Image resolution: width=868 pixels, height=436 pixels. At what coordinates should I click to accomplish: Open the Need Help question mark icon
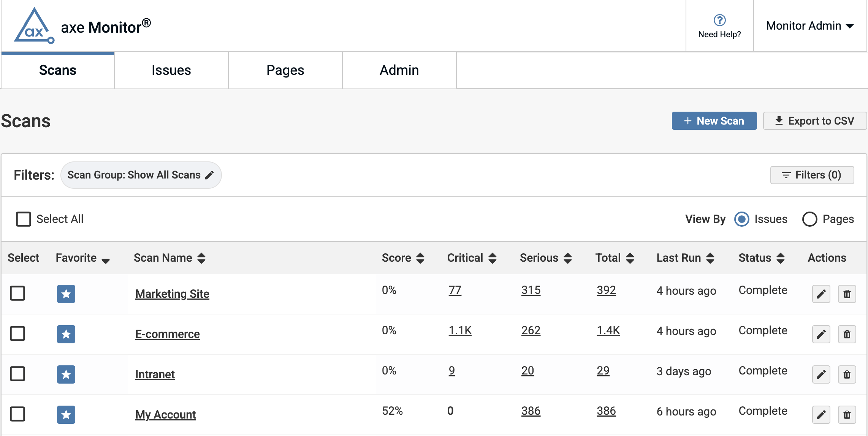point(719,20)
